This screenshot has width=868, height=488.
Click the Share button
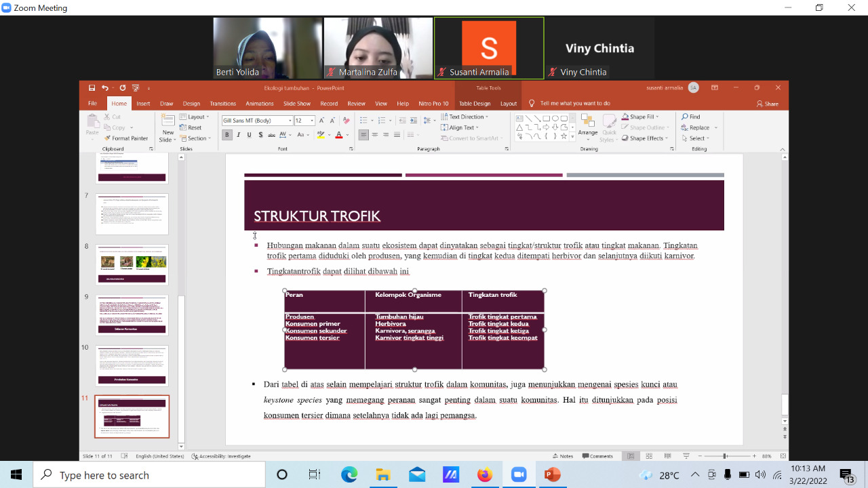point(768,104)
